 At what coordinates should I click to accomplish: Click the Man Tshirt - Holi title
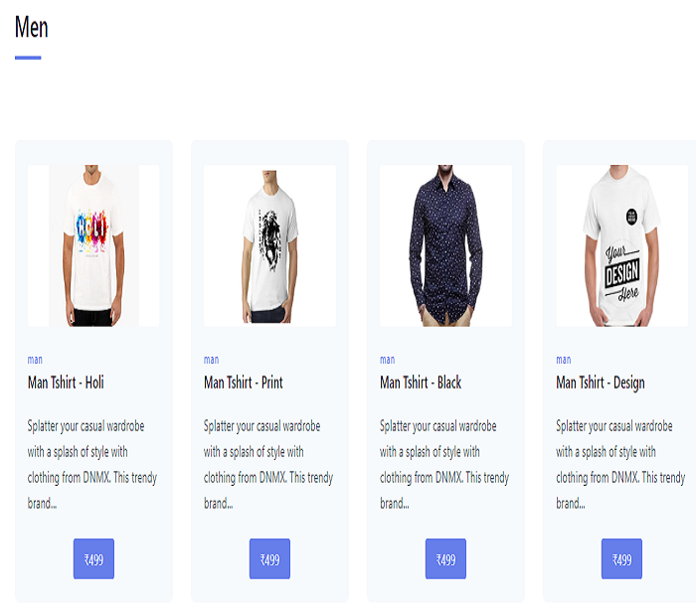[x=66, y=383]
